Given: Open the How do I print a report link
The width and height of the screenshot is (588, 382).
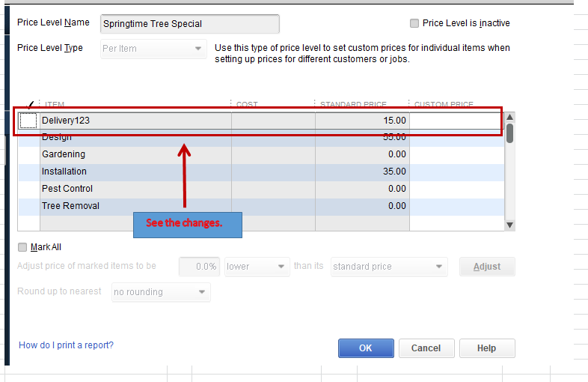Looking at the screenshot, I should tap(66, 345).
